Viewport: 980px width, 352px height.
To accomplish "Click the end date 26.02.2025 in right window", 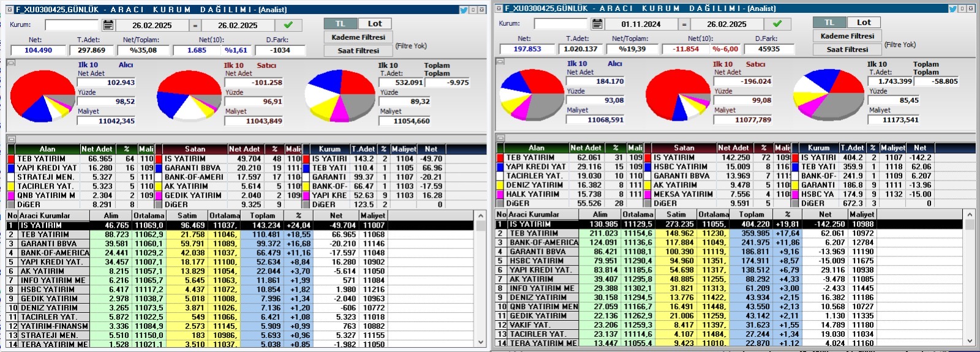I will [x=726, y=24].
